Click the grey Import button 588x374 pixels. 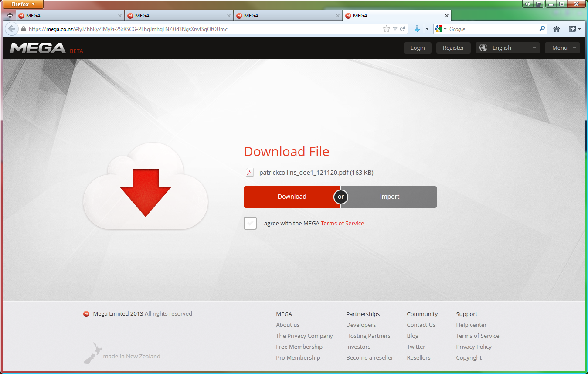coord(389,197)
